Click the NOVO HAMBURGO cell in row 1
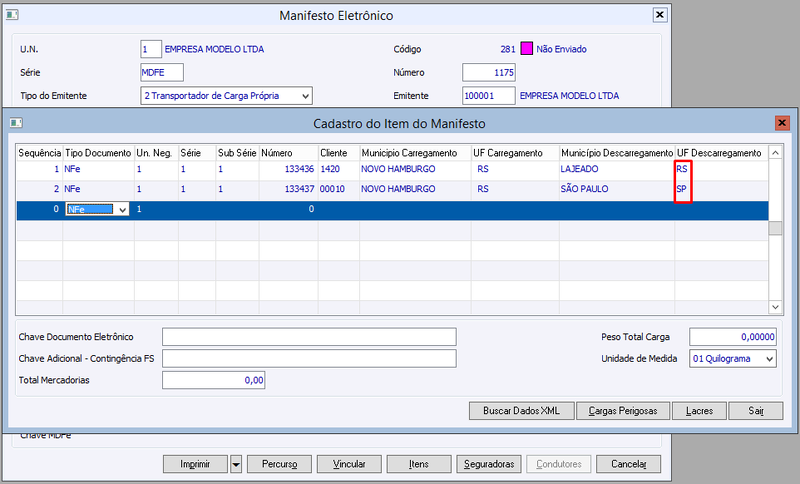800x484 pixels. coord(415,169)
